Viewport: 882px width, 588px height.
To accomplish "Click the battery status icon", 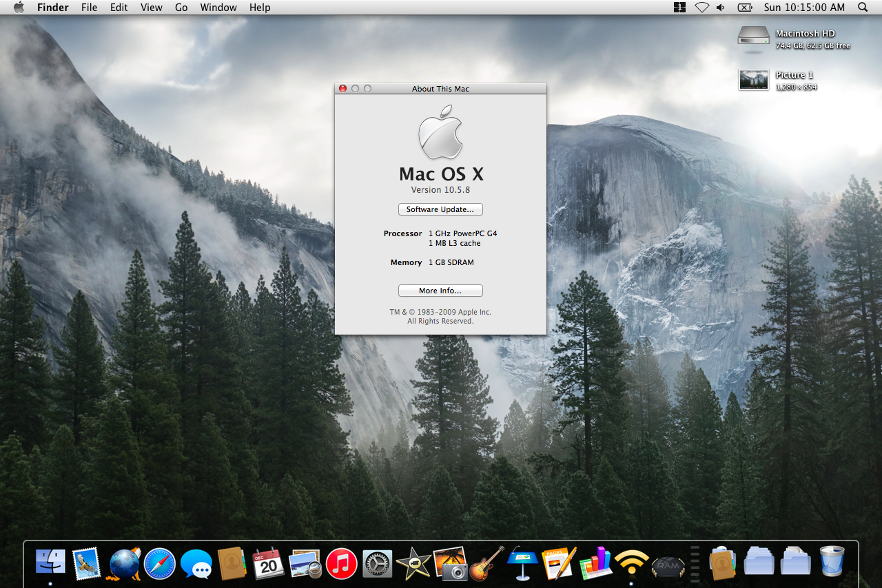I will point(745,8).
